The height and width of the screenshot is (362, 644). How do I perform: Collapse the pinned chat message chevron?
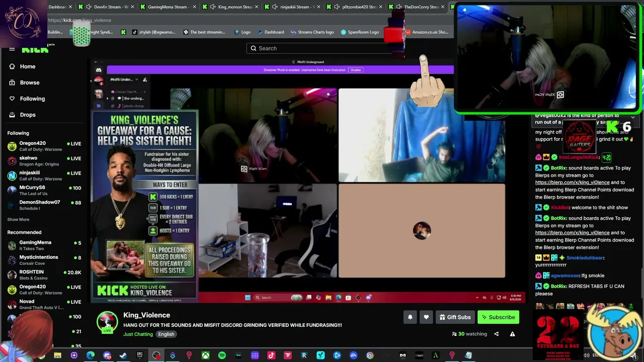pos(633,117)
